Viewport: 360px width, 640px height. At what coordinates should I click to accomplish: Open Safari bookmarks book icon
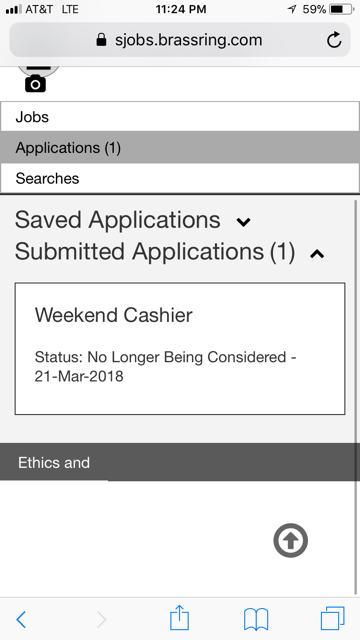click(x=256, y=619)
